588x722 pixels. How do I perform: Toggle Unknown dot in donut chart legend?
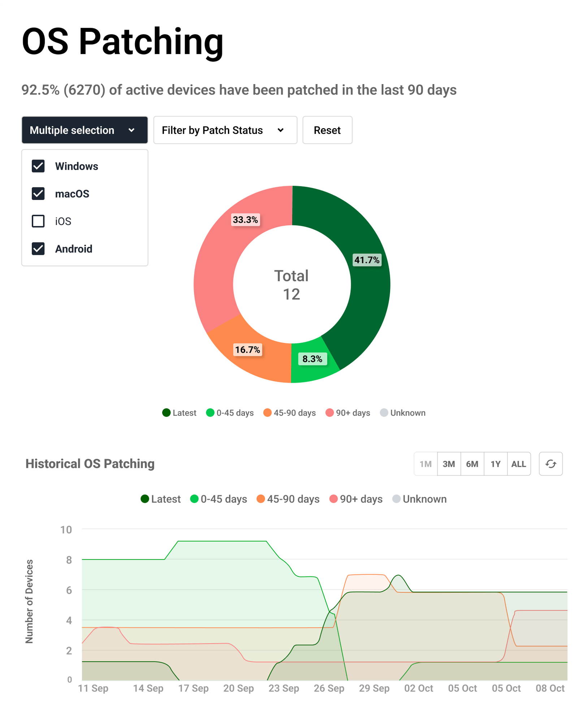384,413
